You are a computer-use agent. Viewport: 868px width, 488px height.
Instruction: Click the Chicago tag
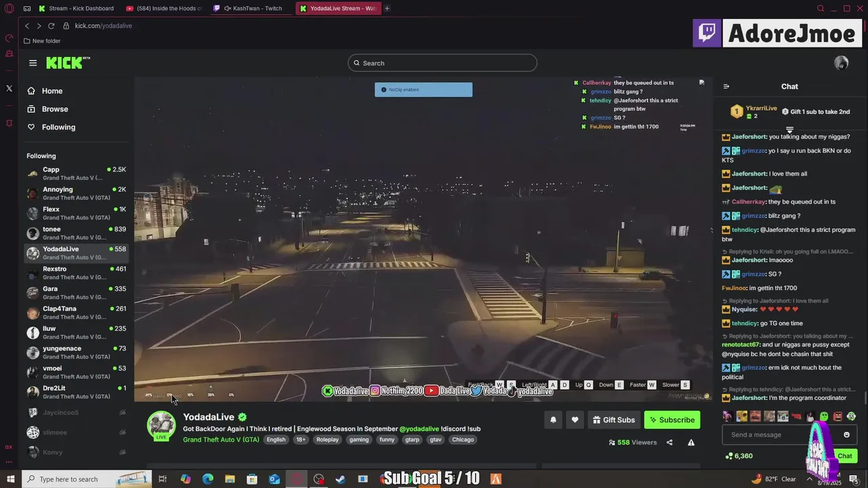point(462,440)
